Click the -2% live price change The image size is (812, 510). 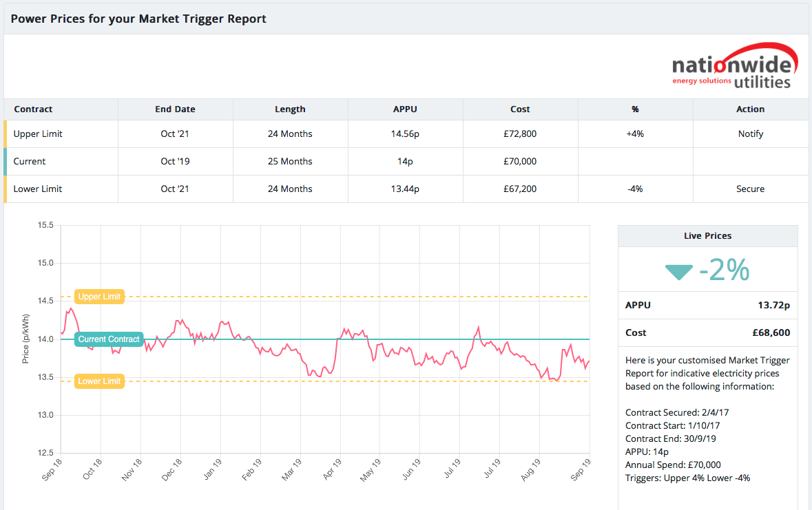coord(724,270)
